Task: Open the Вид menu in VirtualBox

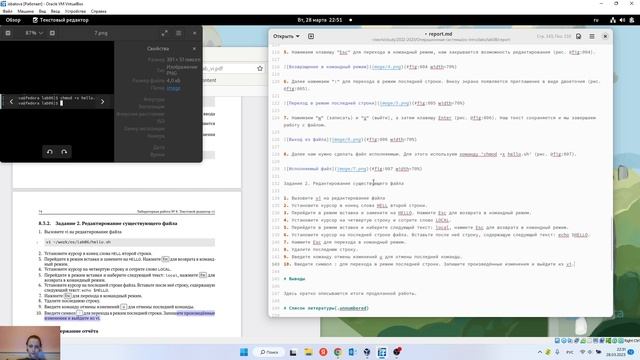Action: [x=42, y=11]
